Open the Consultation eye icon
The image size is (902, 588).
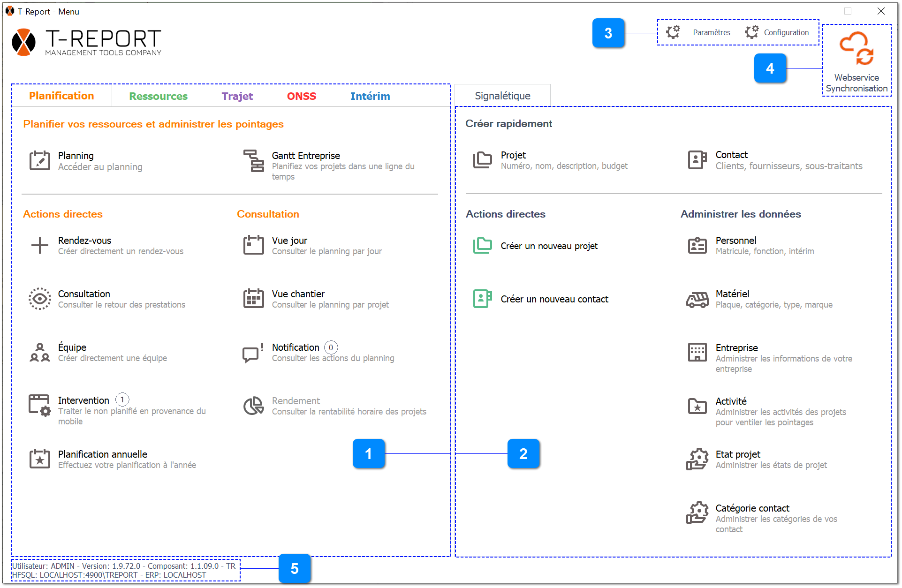pos(39,299)
